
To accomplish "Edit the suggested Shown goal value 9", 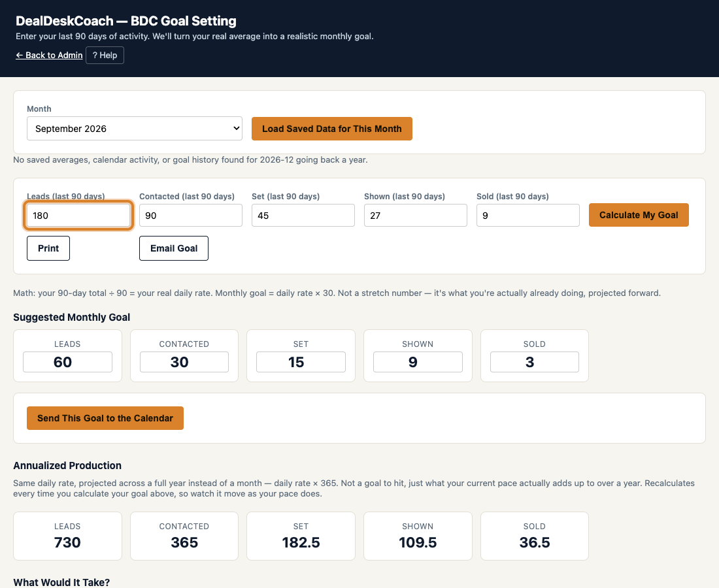I will tap(418, 362).
